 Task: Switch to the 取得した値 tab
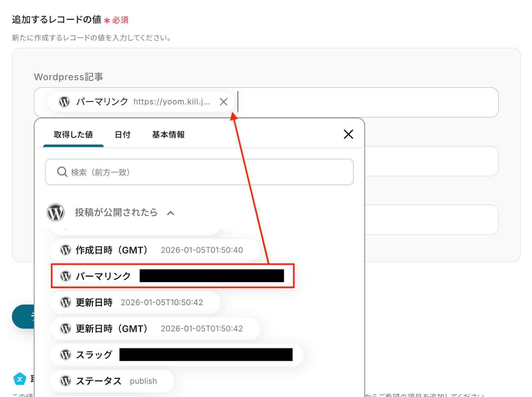click(x=73, y=135)
